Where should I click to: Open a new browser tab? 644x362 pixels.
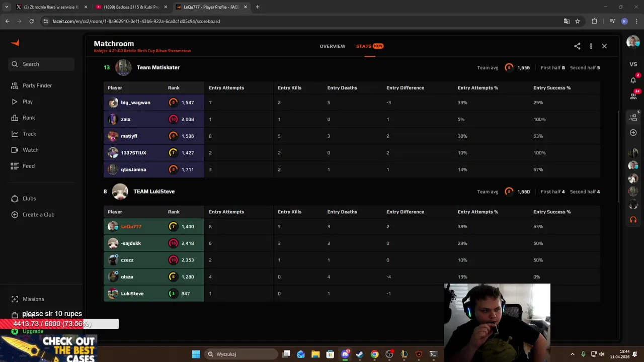258,7
